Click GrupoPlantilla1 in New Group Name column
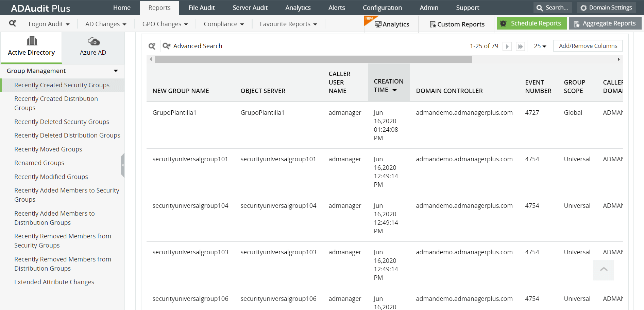This screenshot has width=644, height=310. [x=174, y=112]
